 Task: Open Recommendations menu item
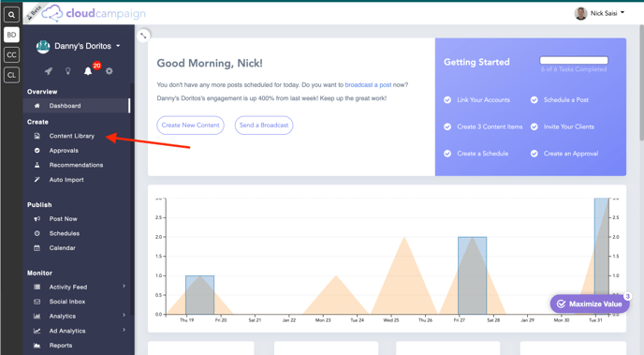[76, 165]
